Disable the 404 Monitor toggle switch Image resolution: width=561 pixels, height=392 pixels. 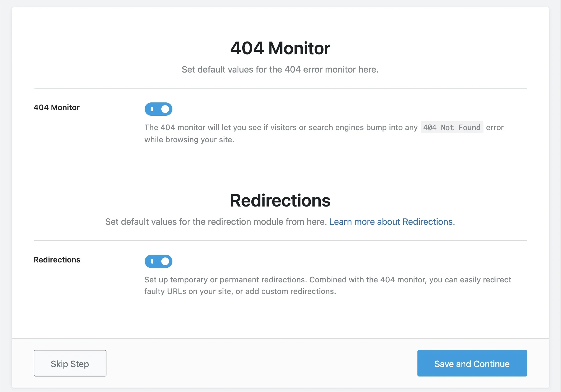[x=158, y=109]
